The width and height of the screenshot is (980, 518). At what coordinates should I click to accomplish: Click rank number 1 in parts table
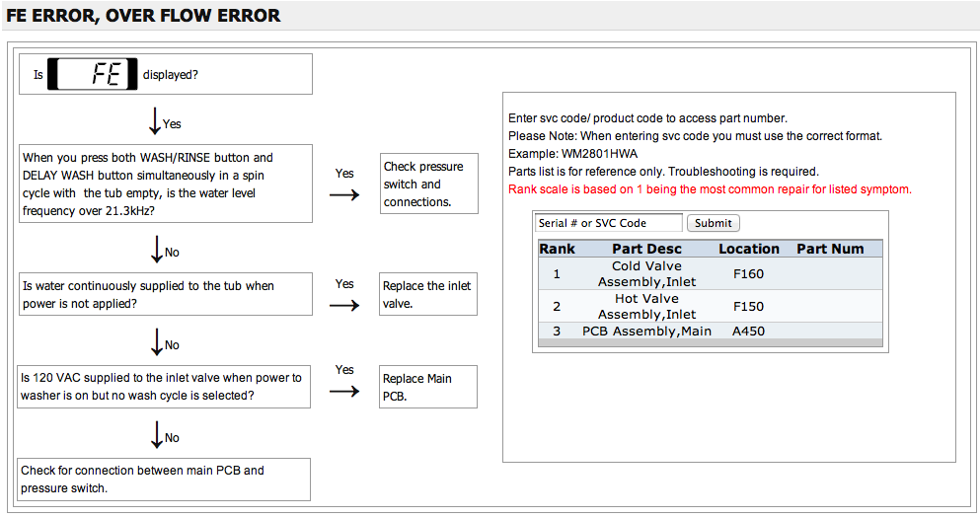[x=557, y=273]
